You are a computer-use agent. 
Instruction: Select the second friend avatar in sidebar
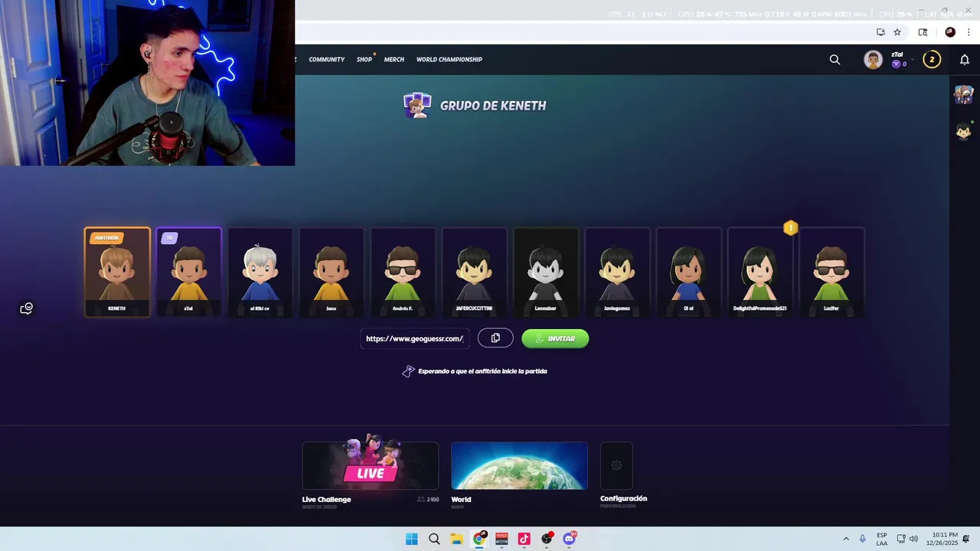click(x=963, y=130)
